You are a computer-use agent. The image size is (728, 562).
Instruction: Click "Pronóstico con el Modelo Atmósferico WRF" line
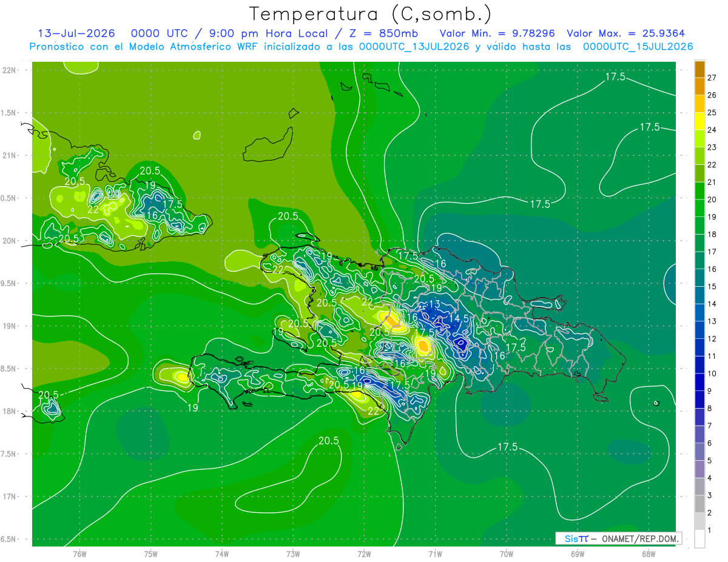tap(145, 47)
